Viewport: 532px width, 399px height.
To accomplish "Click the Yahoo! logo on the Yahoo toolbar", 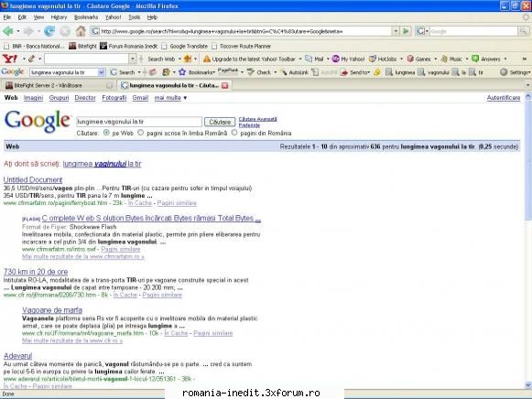I will click(10, 59).
